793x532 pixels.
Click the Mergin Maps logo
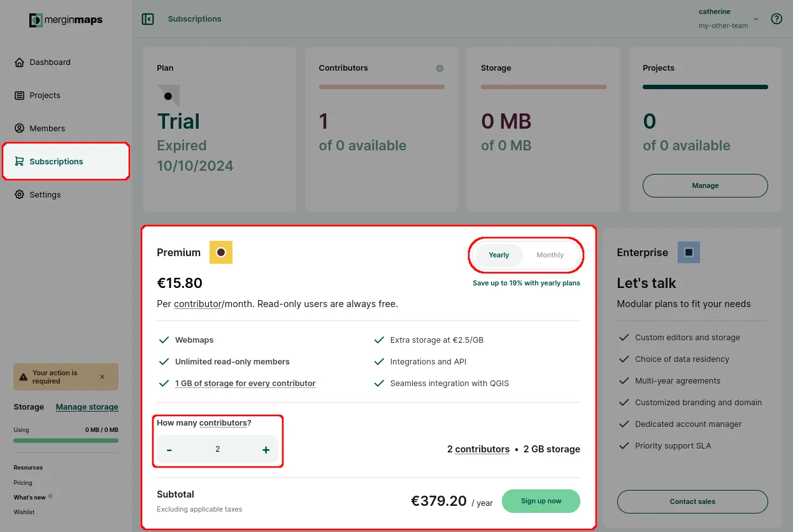(x=66, y=20)
